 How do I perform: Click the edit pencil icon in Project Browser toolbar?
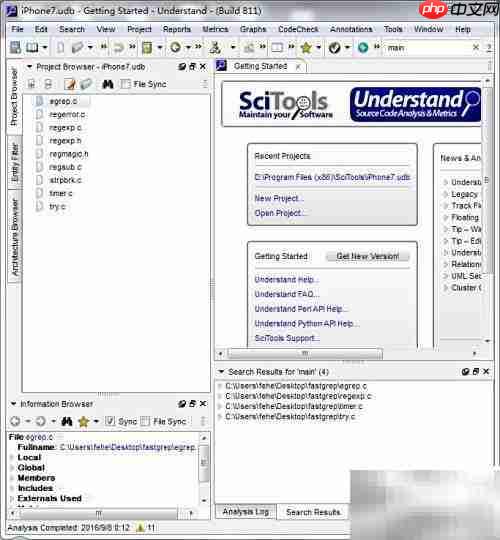(70, 84)
